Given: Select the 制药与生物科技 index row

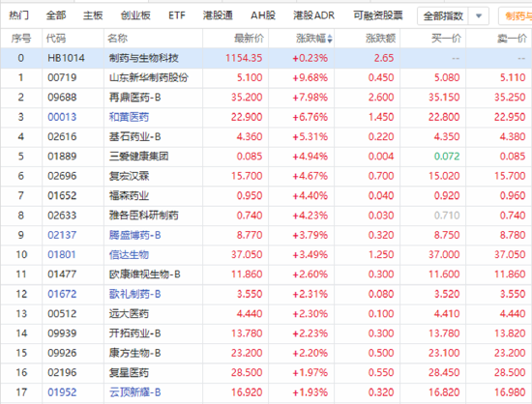Looking at the screenshot, I should click(266, 58).
